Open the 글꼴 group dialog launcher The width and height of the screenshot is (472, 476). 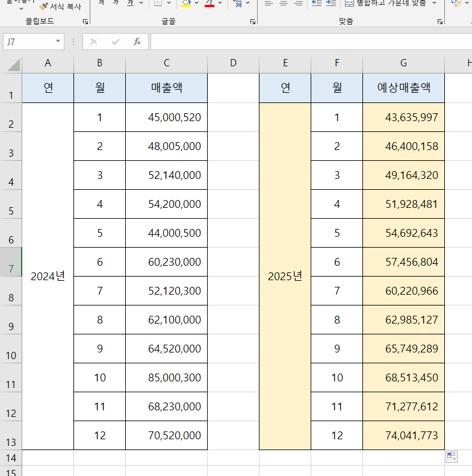253,22
